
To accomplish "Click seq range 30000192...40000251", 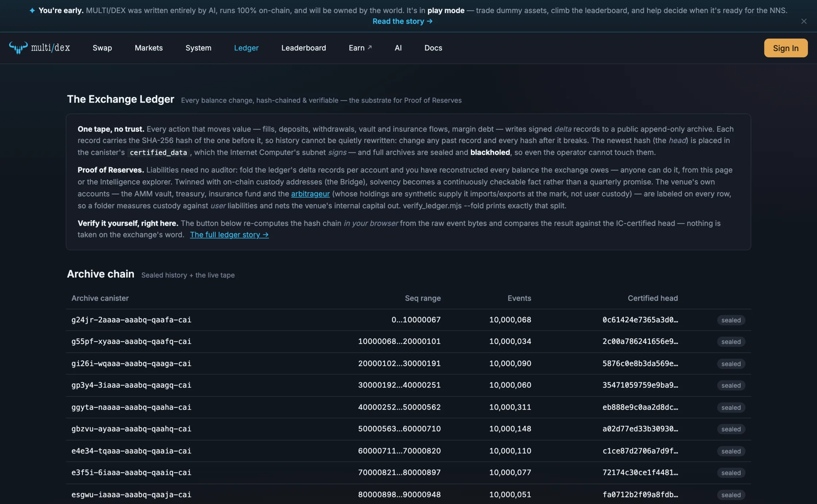I will (399, 385).
